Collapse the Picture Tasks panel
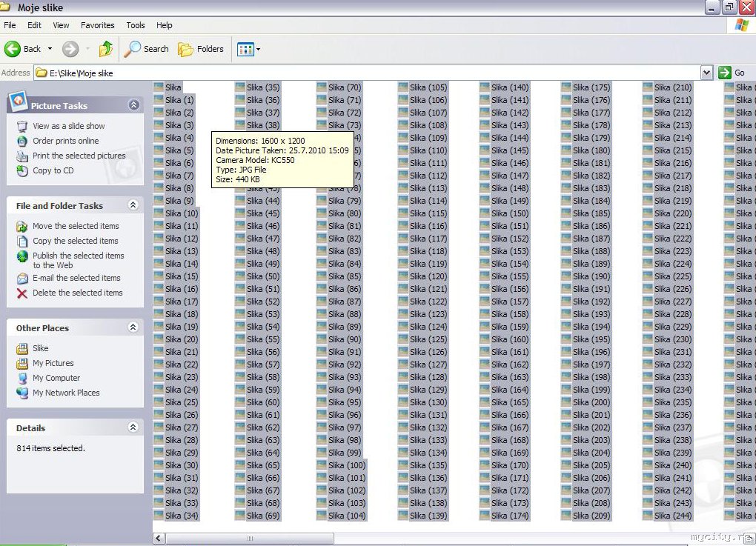This screenshot has height=546, width=756. click(133, 105)
